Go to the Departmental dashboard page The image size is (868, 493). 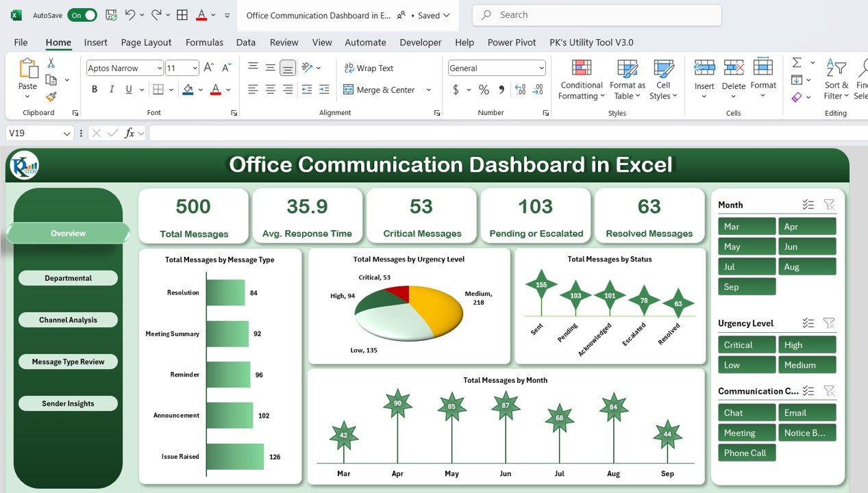[68, 278]
